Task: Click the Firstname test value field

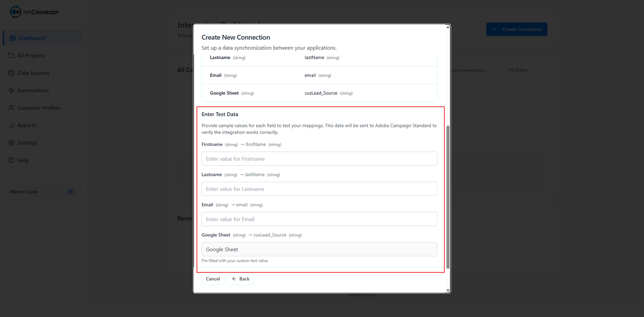Action: click(319, 159)
